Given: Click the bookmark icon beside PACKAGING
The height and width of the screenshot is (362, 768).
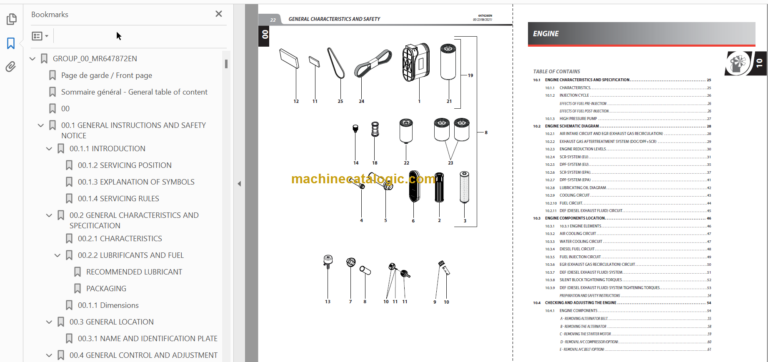Looking at the screenshot, I should [x=77, y=289].
